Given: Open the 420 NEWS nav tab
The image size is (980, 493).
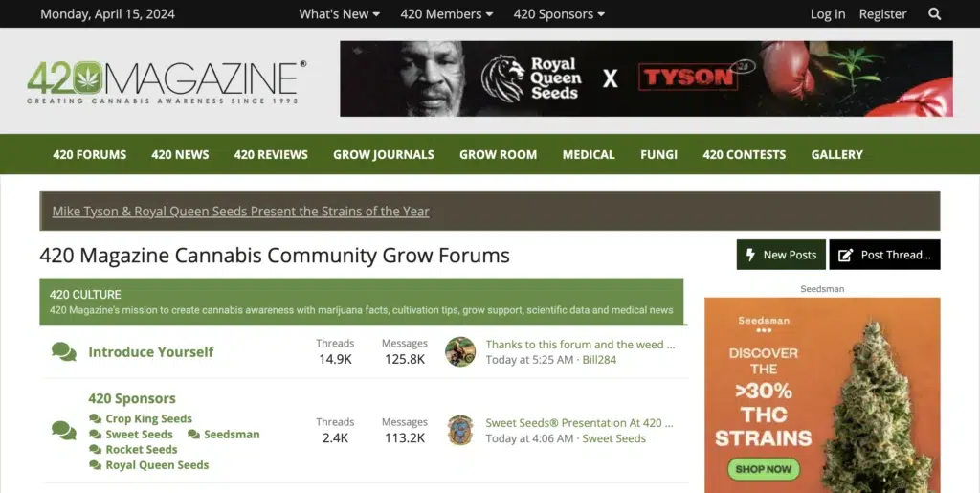Looking at the screenshot, I should [x=180, y=154].
